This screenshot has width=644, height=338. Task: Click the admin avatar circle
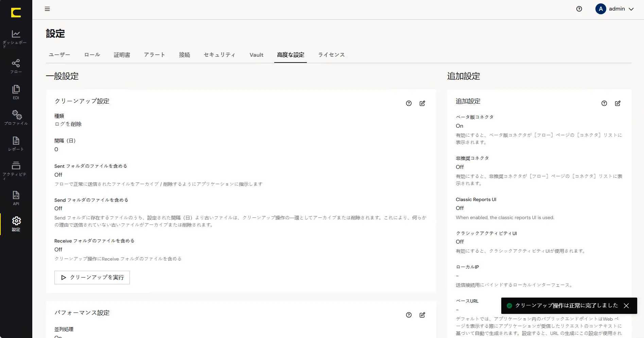pos(601,9)
